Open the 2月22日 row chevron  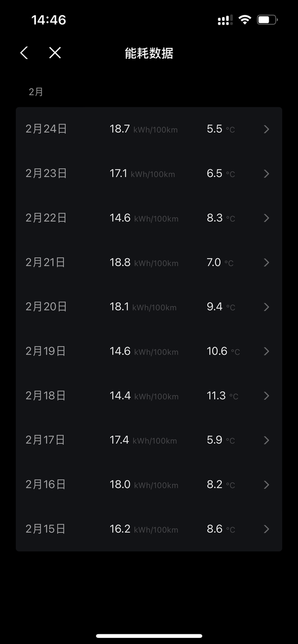tap(266, 218)
